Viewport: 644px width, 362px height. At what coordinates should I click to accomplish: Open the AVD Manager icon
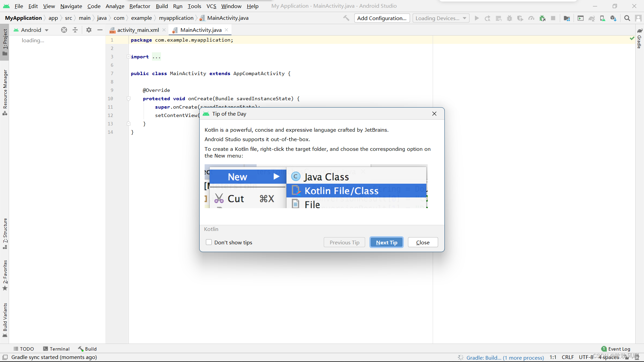602,18
